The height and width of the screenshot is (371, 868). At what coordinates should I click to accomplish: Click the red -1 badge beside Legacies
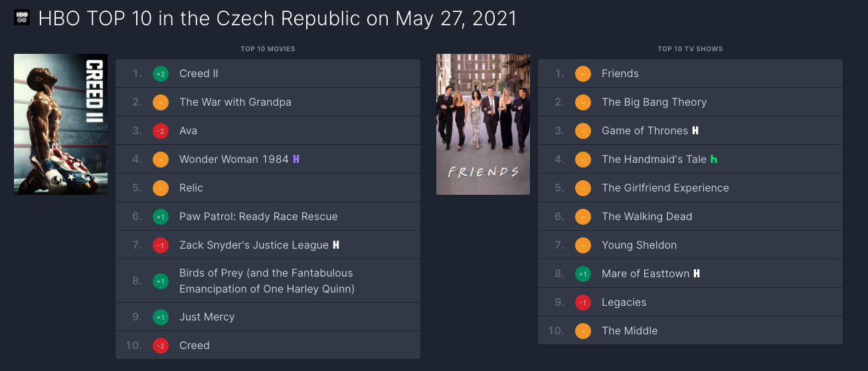[x=582, y=303]
